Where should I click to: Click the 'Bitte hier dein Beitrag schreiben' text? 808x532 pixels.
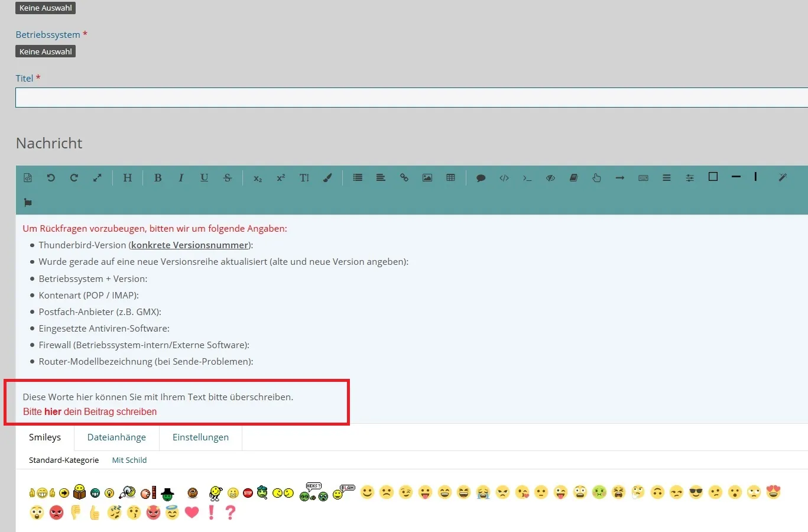[90, 412]
